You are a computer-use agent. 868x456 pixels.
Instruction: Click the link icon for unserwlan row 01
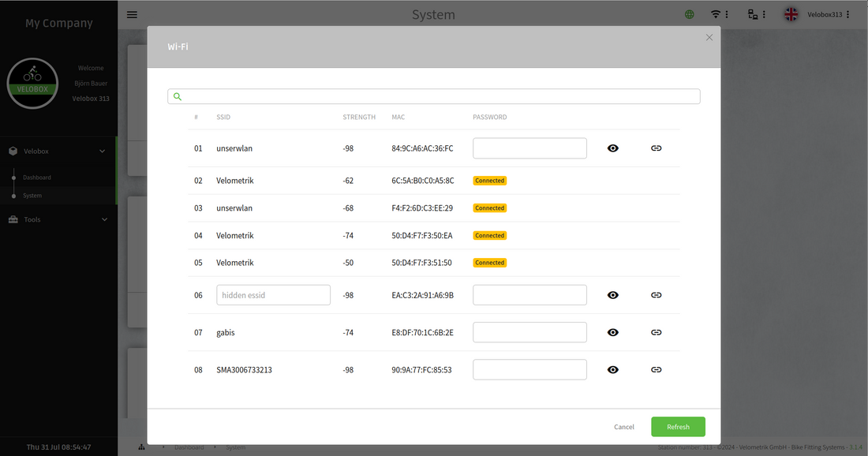[656, 148]
